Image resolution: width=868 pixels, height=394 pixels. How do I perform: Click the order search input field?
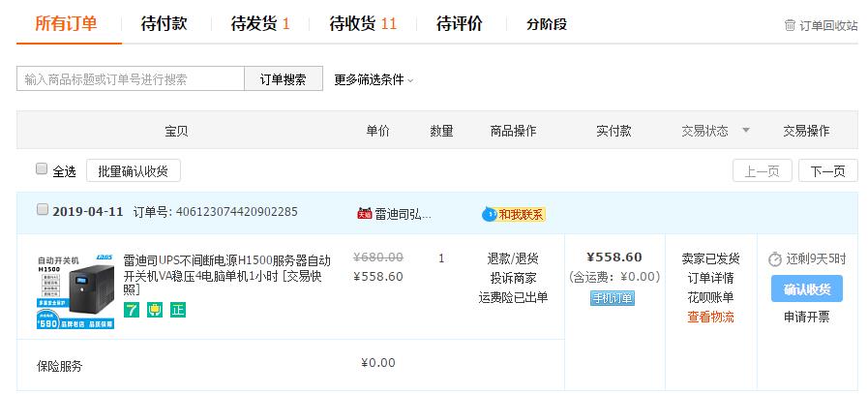point(131,78)
